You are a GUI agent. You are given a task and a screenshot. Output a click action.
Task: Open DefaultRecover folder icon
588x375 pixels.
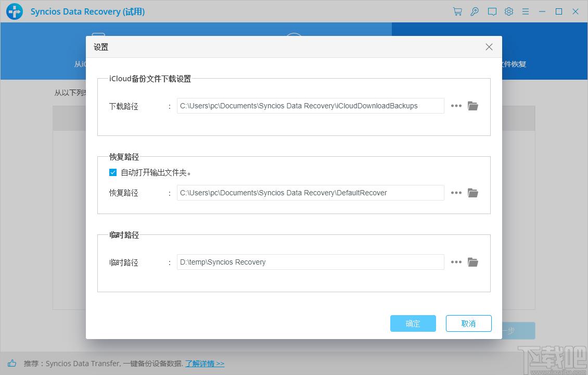(473, 193)
